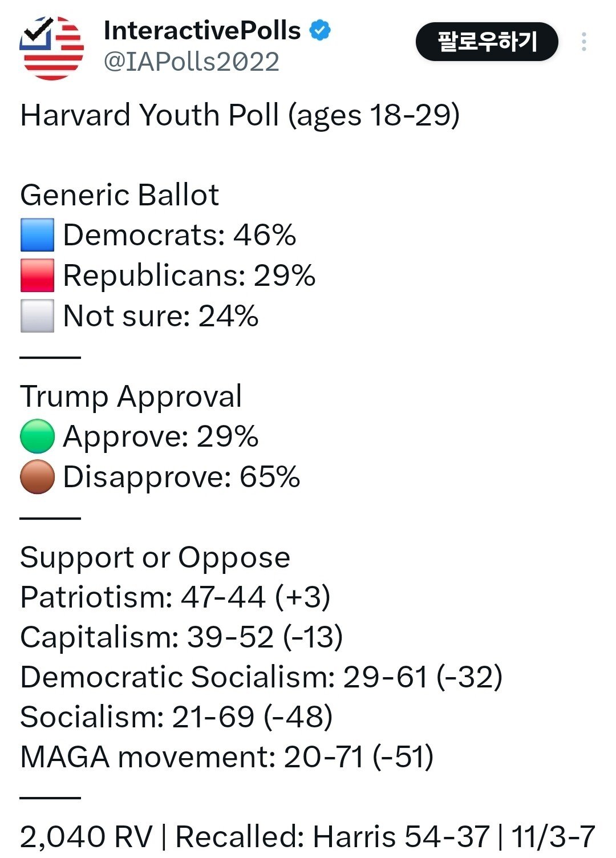Click the brown circle Disapprove emoji
This screenshot has width=616, height=858.
tap(38, 477)
